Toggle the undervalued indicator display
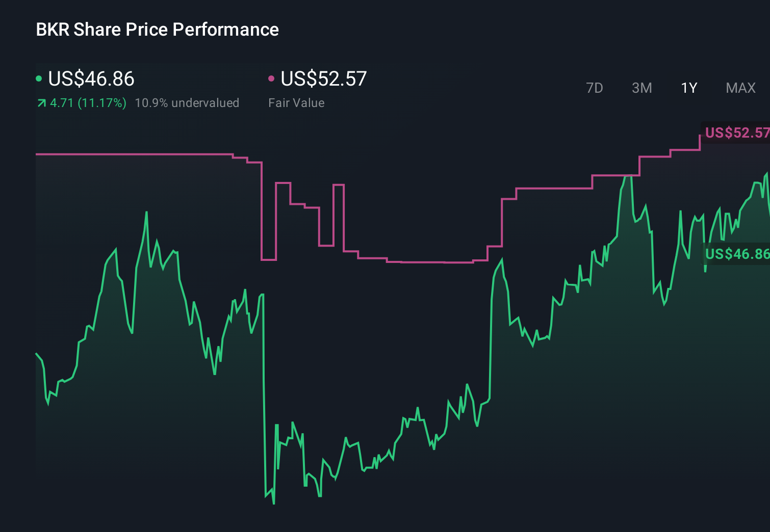Viewport: 770px width, 532px height. tap(187, 103)
